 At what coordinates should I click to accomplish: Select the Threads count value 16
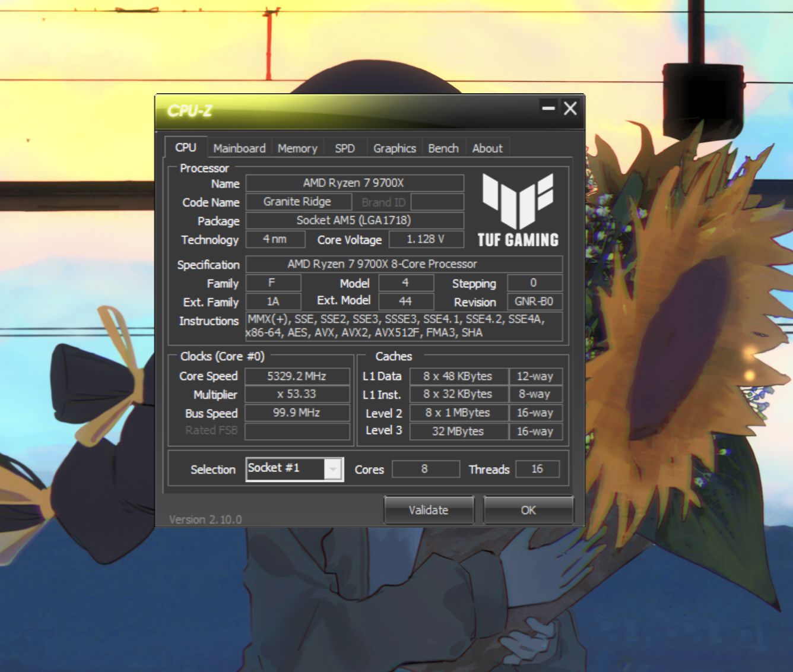(x=537, y=469)
